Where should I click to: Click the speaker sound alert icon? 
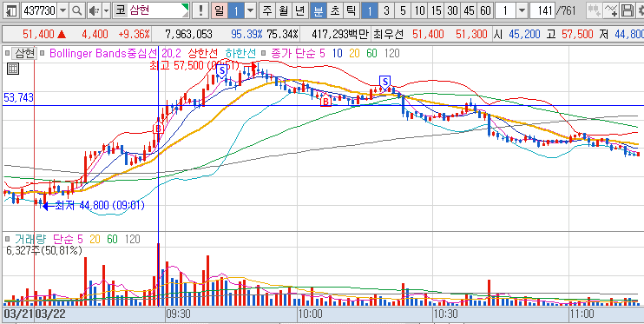[95, 10]
